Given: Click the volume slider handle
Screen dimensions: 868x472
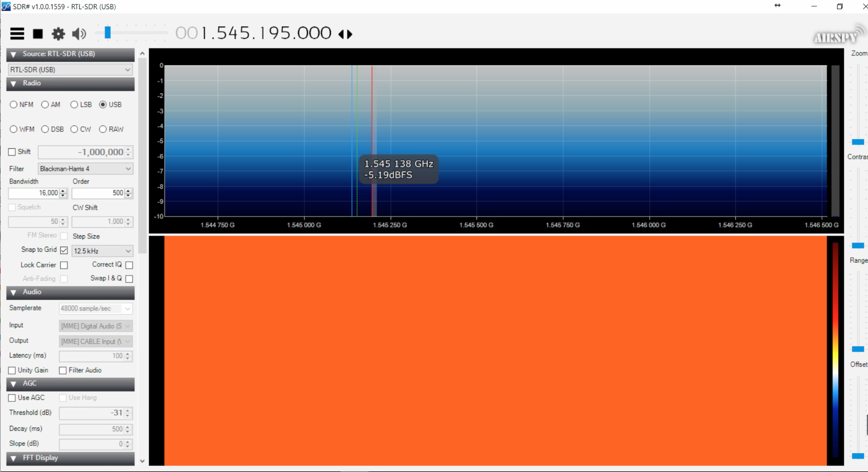Looking at the screenshot, I should (107, 33).
